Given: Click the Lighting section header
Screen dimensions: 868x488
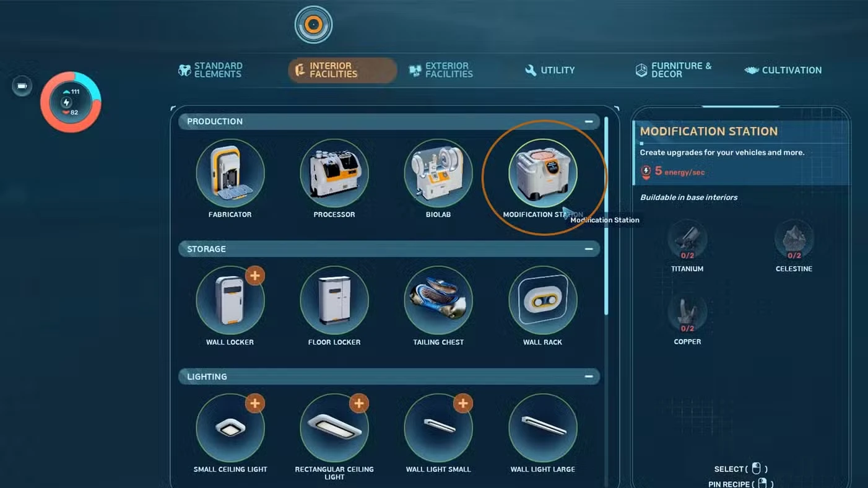Looking at the screenshot, I should 389,377.
